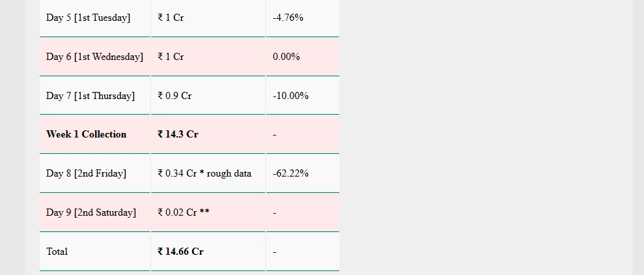
Task: Select the 0.00% change value
Action: coord(287,57)
